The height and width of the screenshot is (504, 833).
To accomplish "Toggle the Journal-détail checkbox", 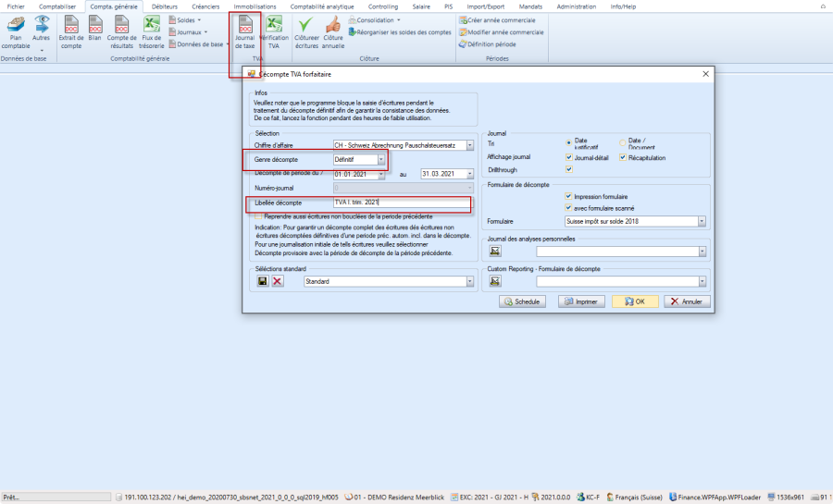I will tap(569, 157).
